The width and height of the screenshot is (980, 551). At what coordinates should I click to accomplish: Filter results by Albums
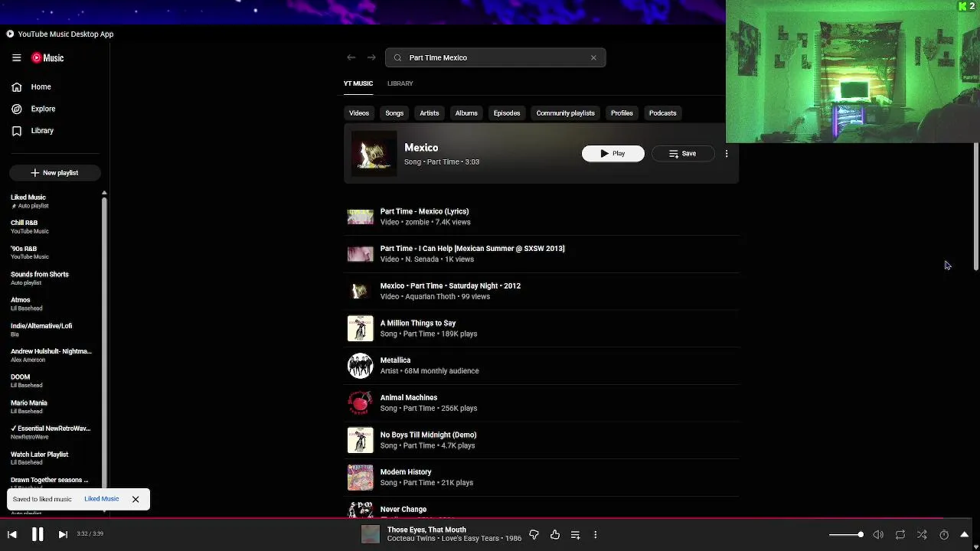pyautogui.click(x=466, y=113)
